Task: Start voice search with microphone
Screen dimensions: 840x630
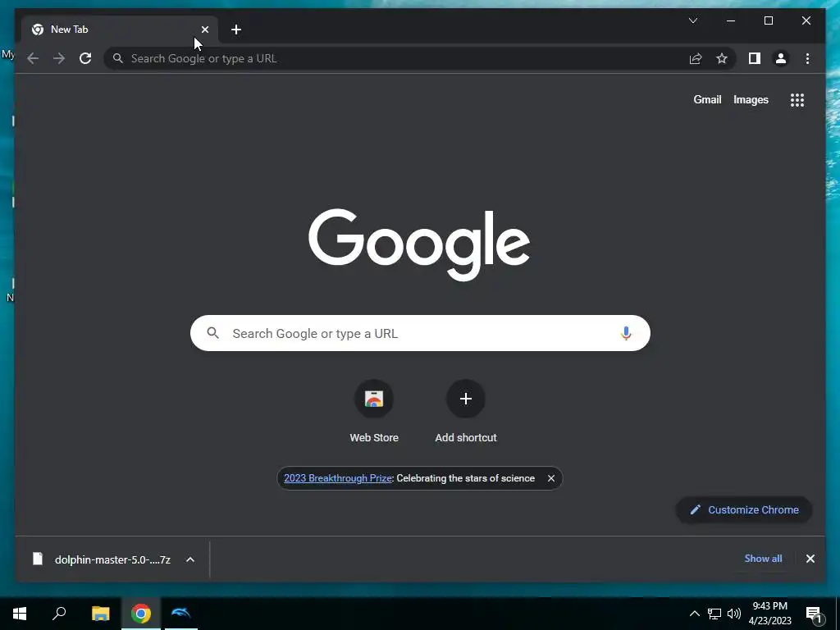Action: coord(626,333)
